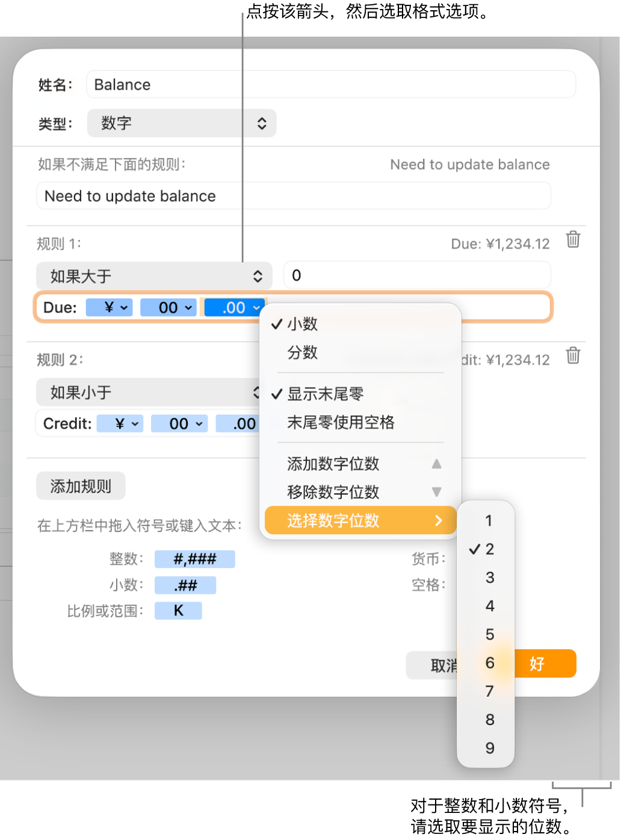Choose 6 digits in the number submenu
621x840 pixels.
[489, 663]
